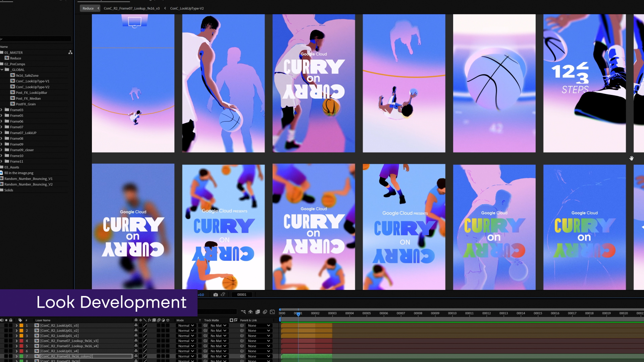Enable the Motion Blur timeline icon
Screen dimensions: 644x362
point(265,312)
